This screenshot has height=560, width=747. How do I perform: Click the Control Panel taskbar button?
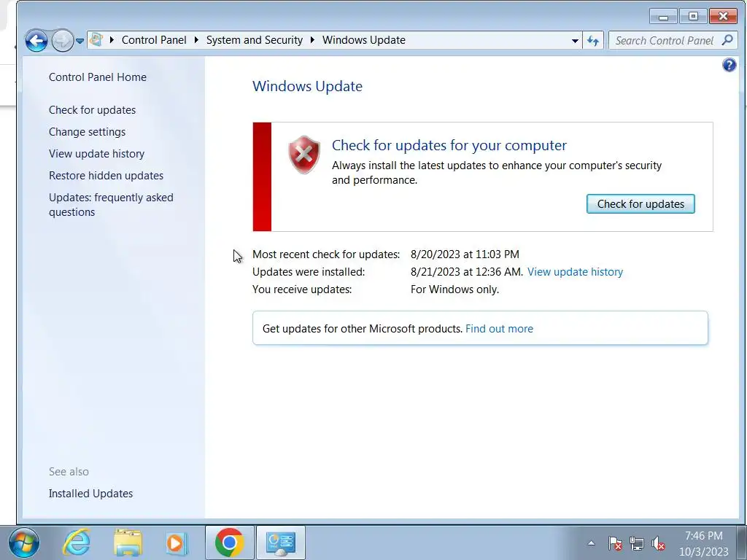coord(281,542)
